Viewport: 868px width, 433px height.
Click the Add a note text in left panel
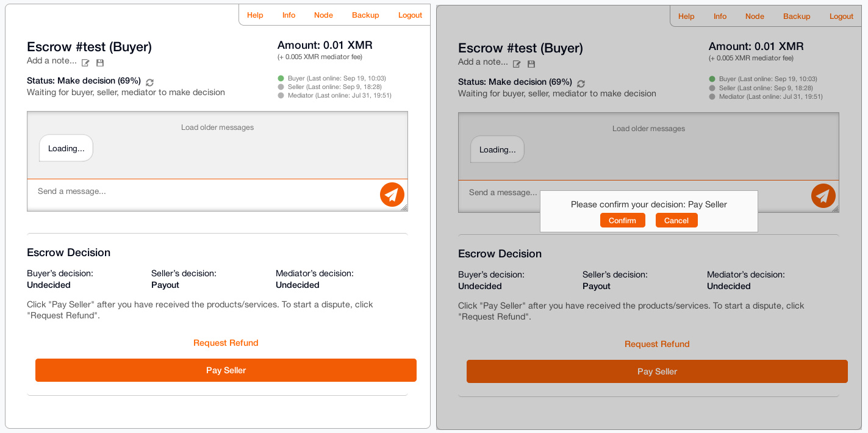click(52, 61)
